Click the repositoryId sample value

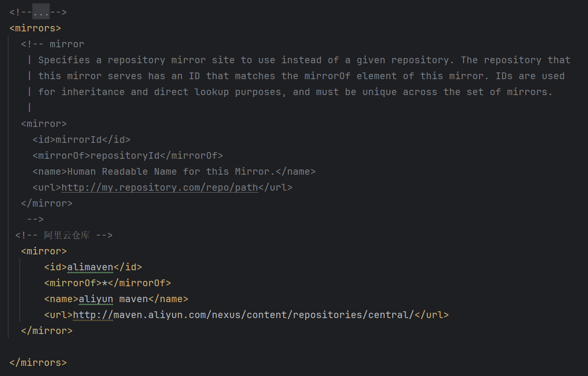(125, 155)
